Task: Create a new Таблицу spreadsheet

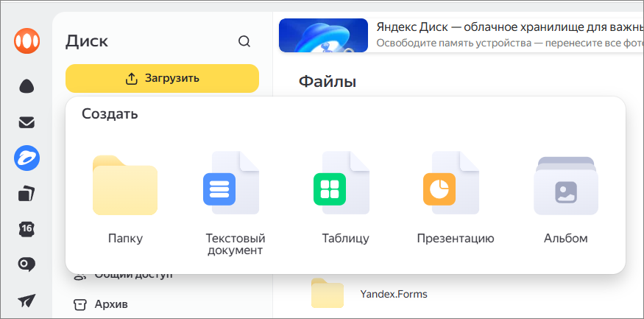Action: tap(342, 183)
